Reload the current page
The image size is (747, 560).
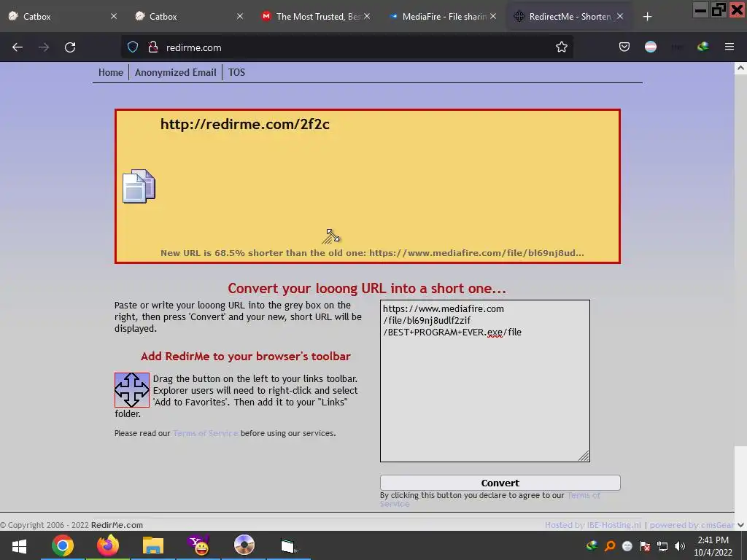70,47
